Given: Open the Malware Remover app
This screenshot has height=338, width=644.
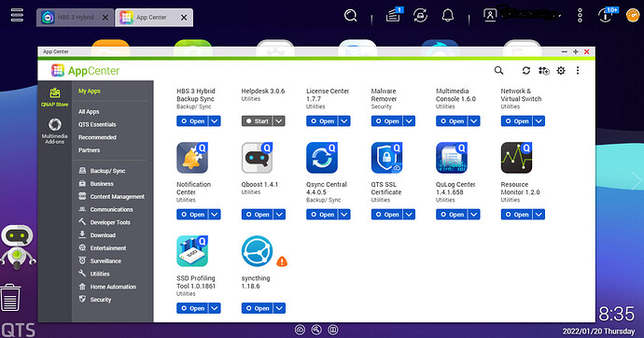Looking at the screenshot, I should pyautogui.click(x=387, y=121).
